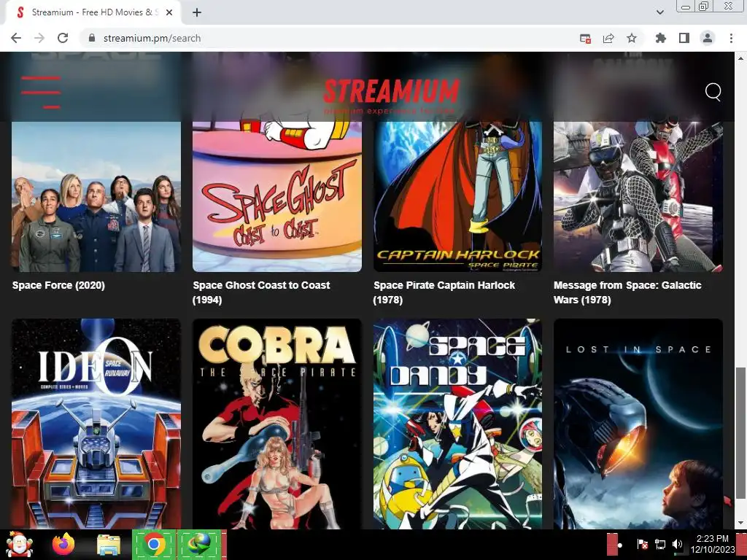Click the scrollbar up arrow
747x560 pixels.
[x=740, y=58]
